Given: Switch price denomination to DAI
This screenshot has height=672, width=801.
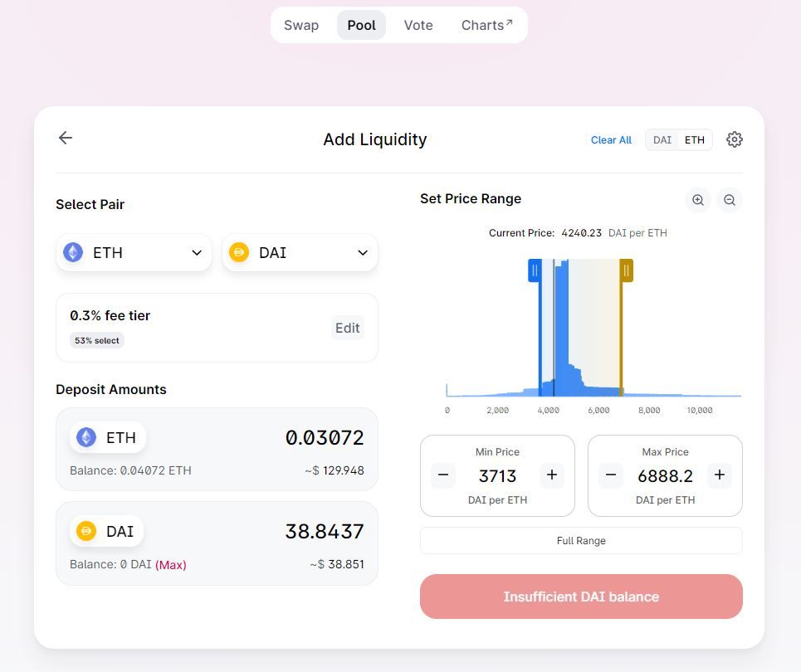Looking at the screenshot, I should 662,140.
